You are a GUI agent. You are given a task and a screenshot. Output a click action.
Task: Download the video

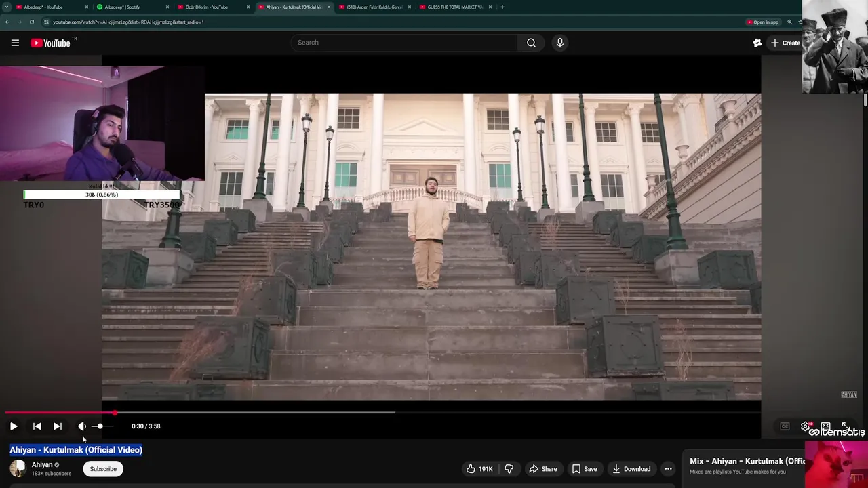point(631,469)
